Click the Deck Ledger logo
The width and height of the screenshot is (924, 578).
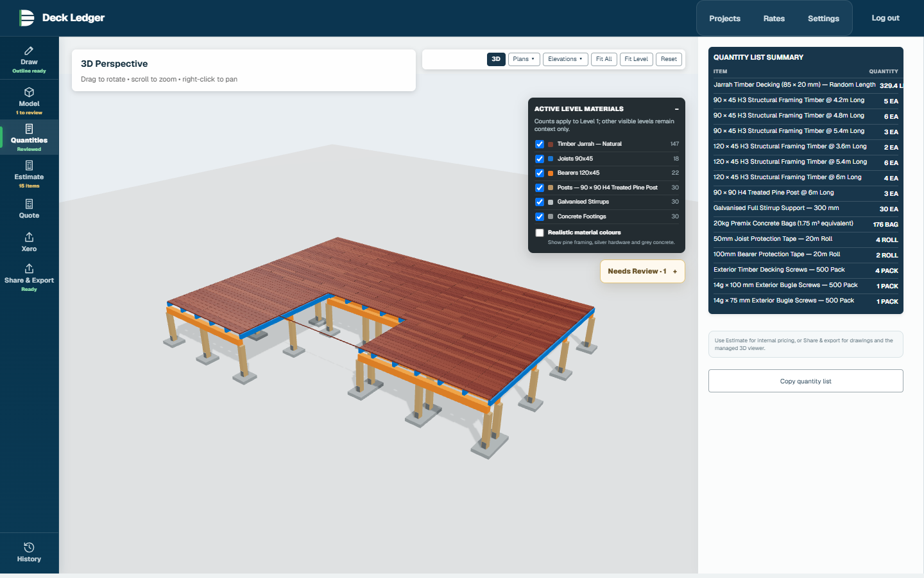coord(62,18)
